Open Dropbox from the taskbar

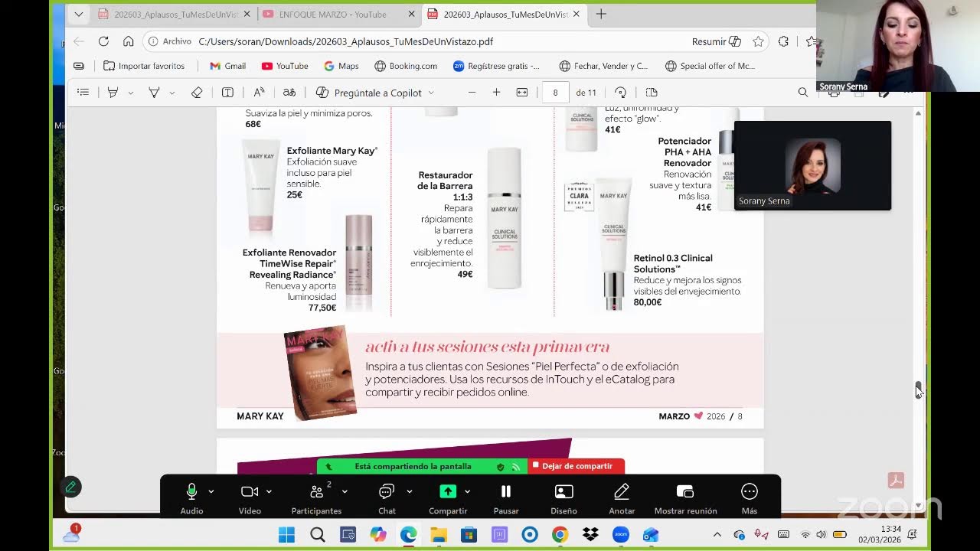(590, 534)
